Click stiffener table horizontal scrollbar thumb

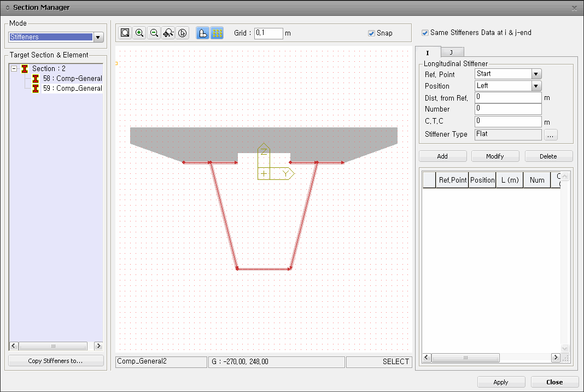pos(465,358)
